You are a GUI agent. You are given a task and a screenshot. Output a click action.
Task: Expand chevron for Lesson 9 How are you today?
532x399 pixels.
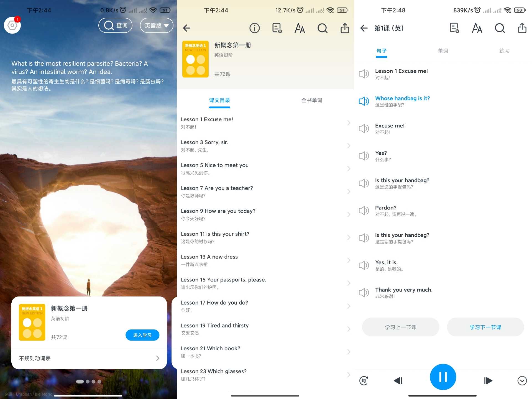[349, 214]
